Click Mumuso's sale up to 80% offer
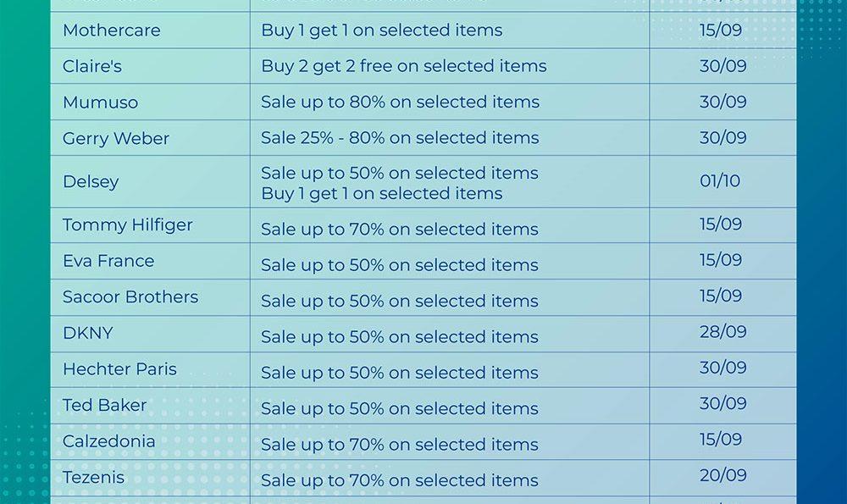The height and width of the screenshot is (504, 847). pyautogui.click(x=400, y=102)
